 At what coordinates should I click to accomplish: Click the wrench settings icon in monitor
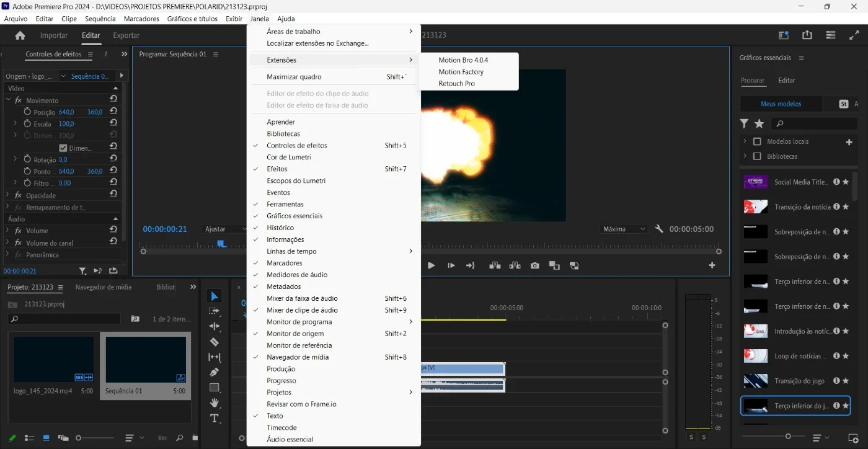point(658,229)
